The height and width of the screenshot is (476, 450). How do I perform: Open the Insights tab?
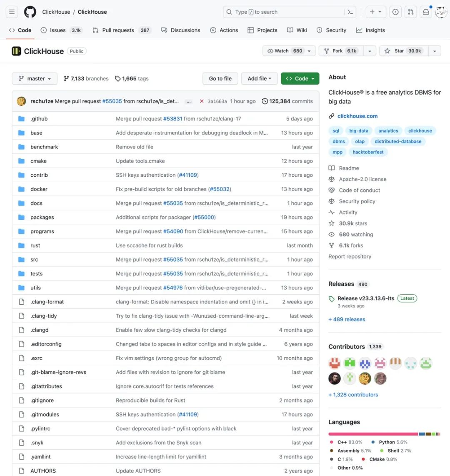(370, 30)
